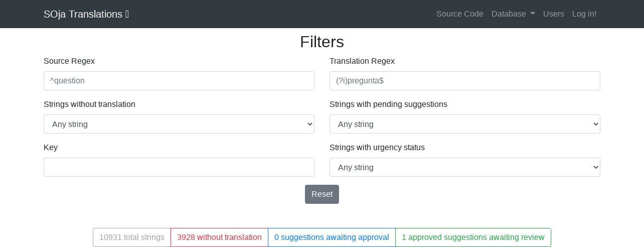The height and width of the screenshot is (247, 644).
Task: Go to the Users page
Action: (553, 14)
